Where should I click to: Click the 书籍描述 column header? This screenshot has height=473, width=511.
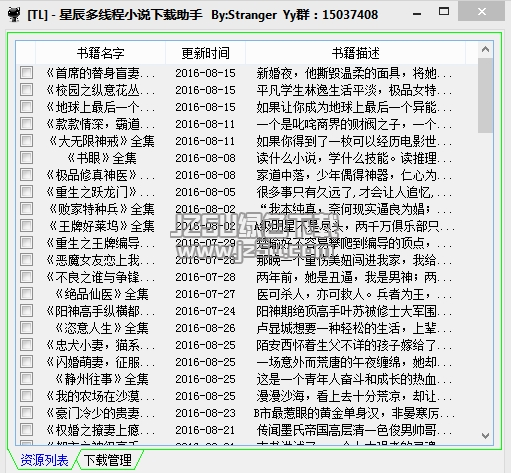[x=356, y=53]
